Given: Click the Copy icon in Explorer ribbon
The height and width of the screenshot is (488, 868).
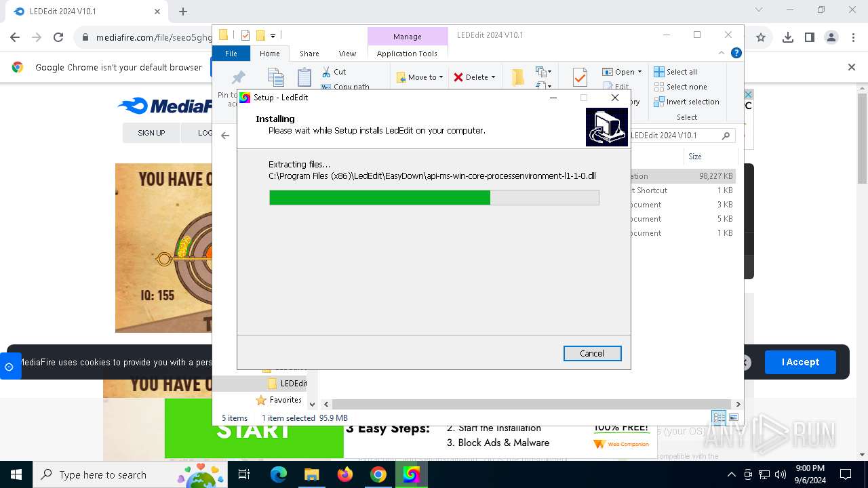Looking at the screenshot, I should tap(275, 77).
